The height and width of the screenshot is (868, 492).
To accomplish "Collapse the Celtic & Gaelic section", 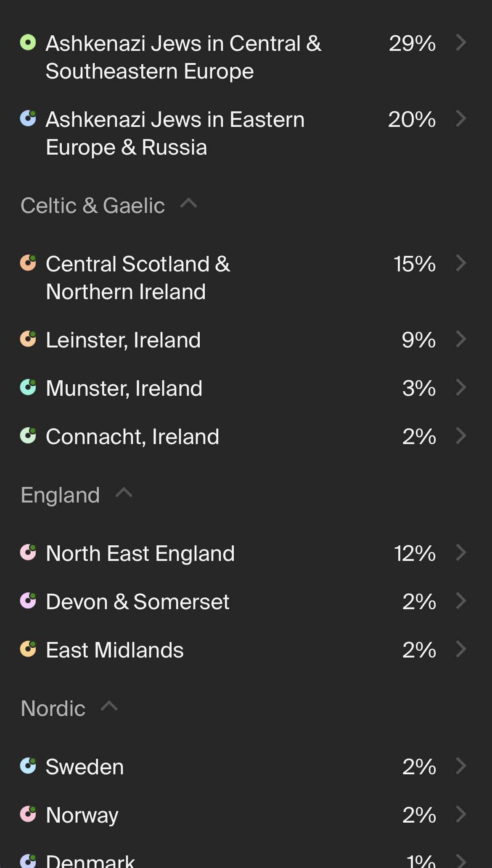I will (x=188, y=204).
